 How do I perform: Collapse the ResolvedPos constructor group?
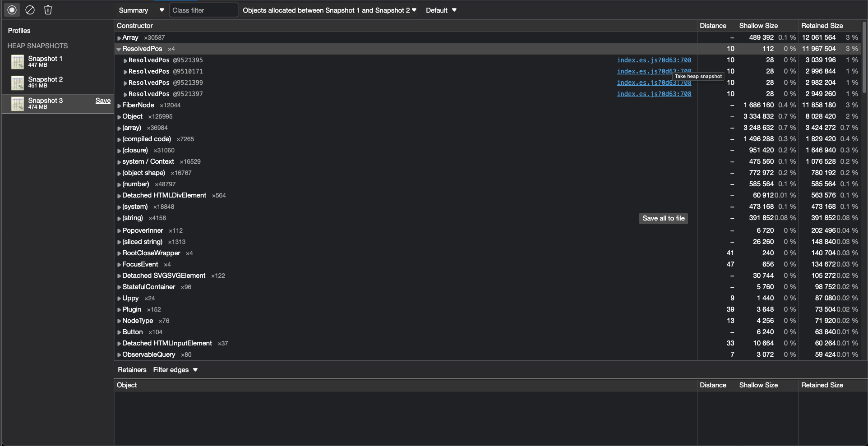(x=119, y=48)
